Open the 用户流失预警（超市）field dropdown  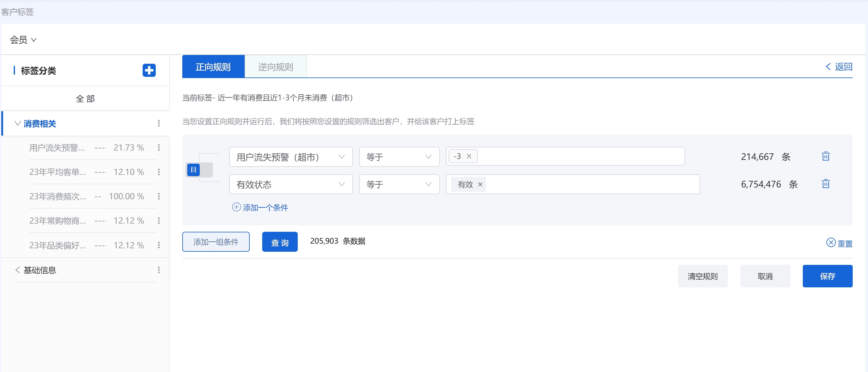coord(291,157)
